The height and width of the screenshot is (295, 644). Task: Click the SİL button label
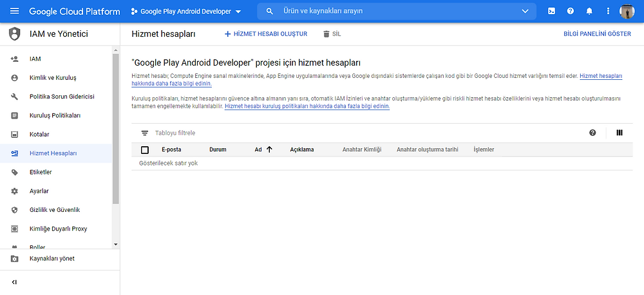336,34
